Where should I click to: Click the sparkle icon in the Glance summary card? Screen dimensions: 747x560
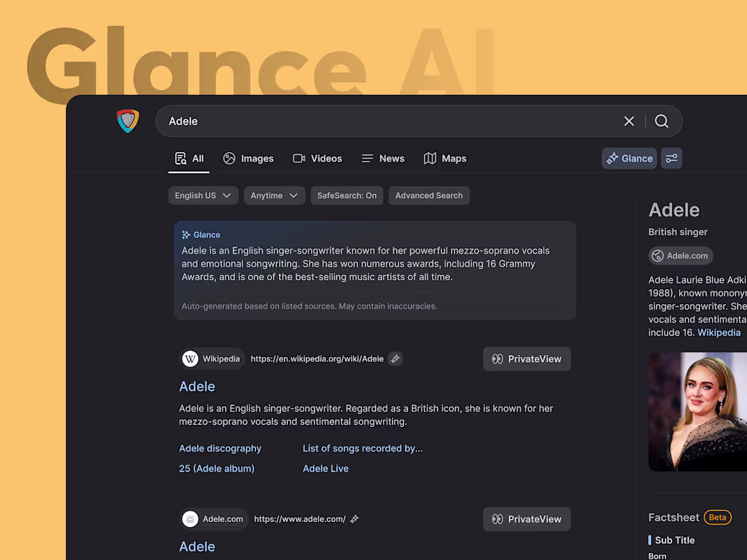[185, 234]
